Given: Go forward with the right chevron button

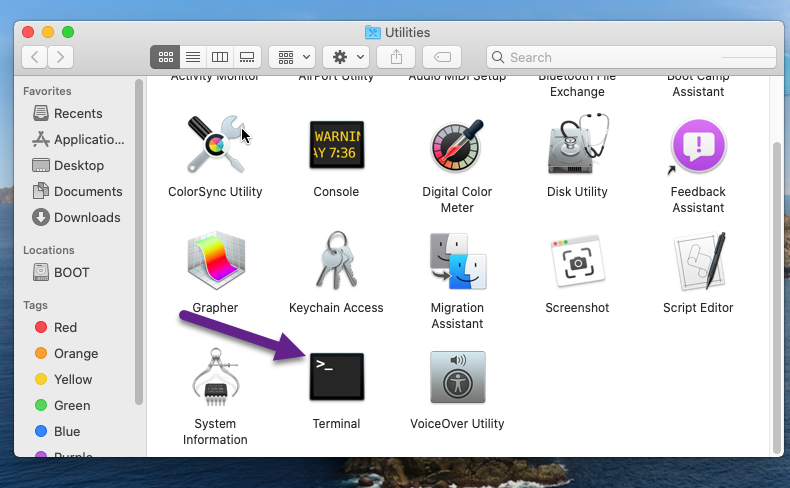Looking at the screenshot, I should pos(60,57).
